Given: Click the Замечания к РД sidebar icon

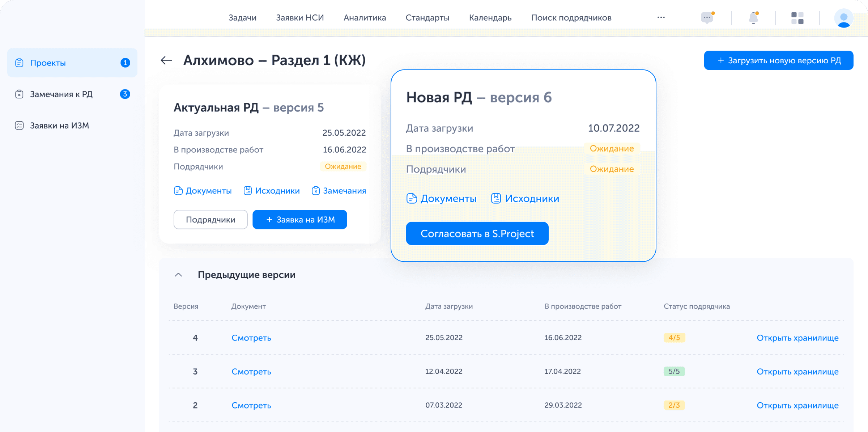Looking at the screenshot, I should [20, 94].
